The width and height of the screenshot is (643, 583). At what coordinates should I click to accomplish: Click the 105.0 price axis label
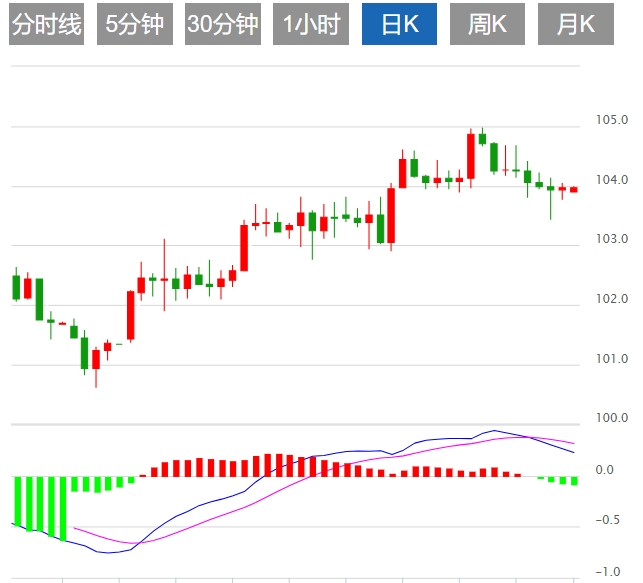[612, 121]
